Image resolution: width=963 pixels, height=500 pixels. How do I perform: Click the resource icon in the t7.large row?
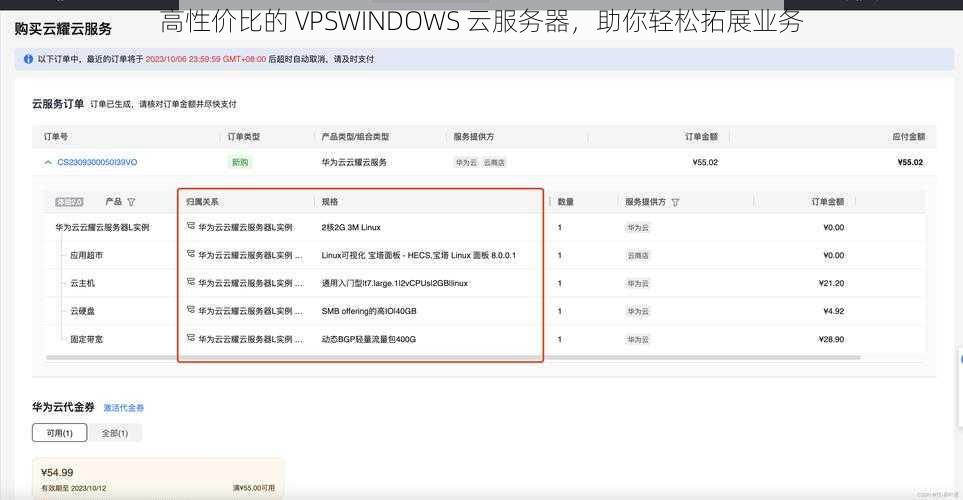(x=190, y=283)
